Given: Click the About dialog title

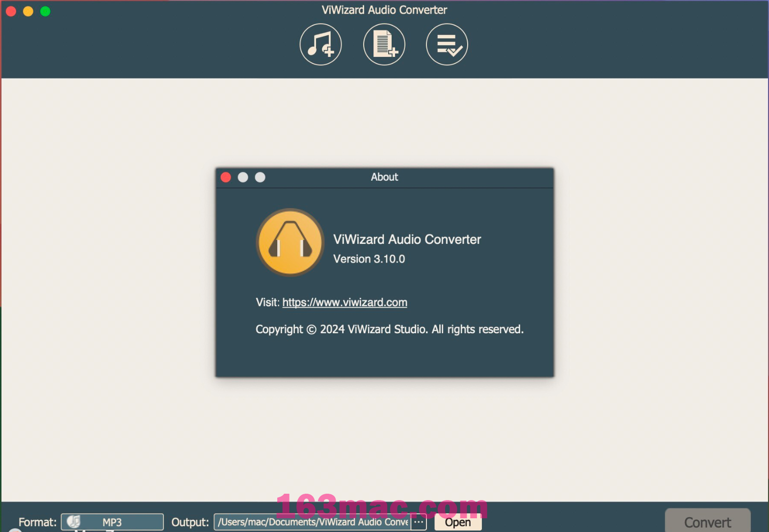Looking at the screenshot, I should pyautogui.click(x=384, y=177).
